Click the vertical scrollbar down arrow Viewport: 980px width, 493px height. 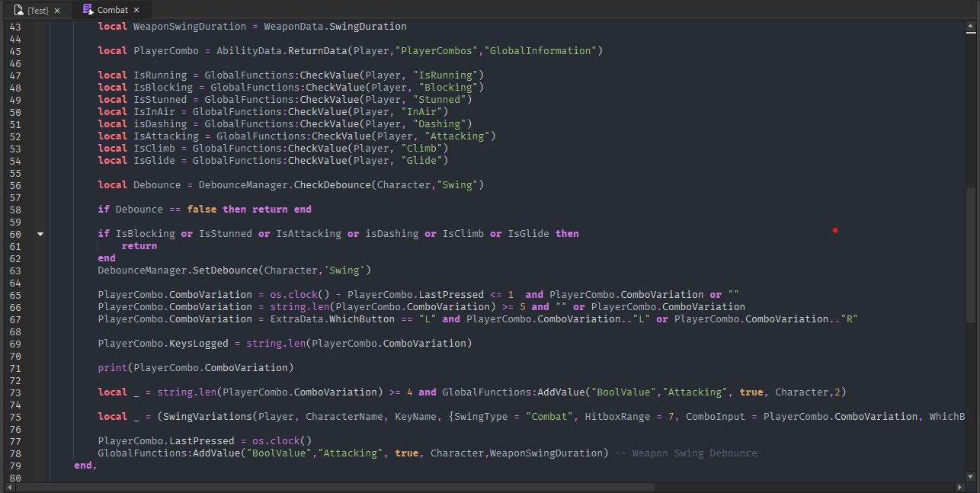point(970,475)
